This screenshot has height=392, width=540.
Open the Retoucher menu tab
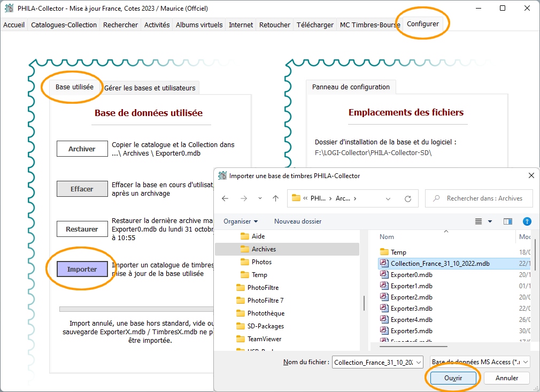(274, 25)
